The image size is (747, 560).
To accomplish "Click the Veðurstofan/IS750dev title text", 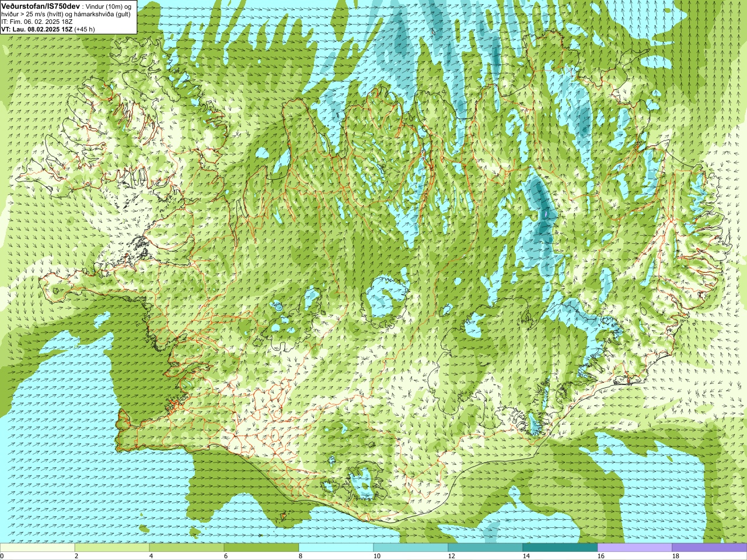I will (41, 5).
